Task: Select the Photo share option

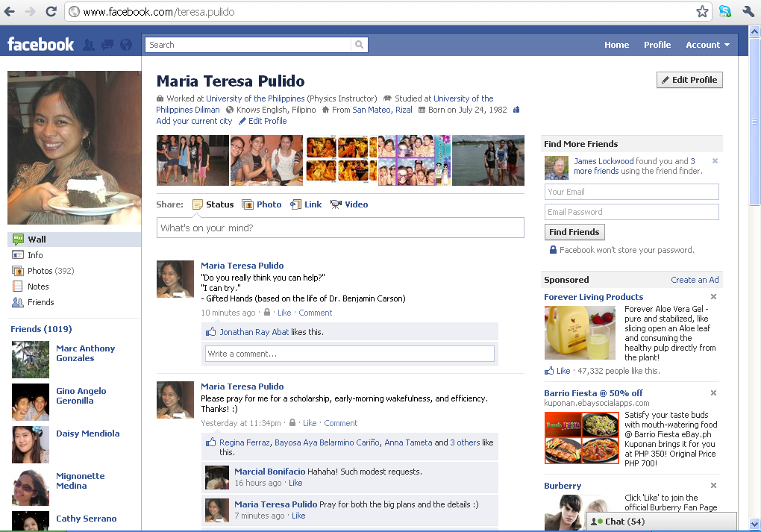Action: pyautogui.click(x=262, y=204)
